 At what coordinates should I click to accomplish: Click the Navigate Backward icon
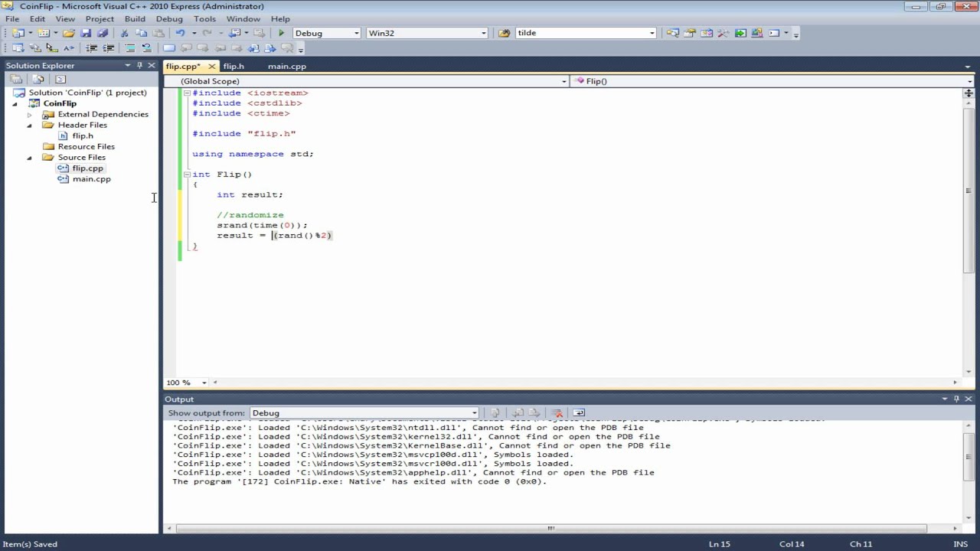[x=235, y=33]
